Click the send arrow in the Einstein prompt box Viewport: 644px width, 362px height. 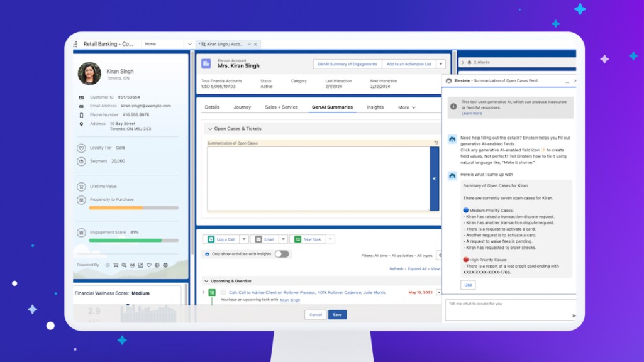click(x=574, y=315)
